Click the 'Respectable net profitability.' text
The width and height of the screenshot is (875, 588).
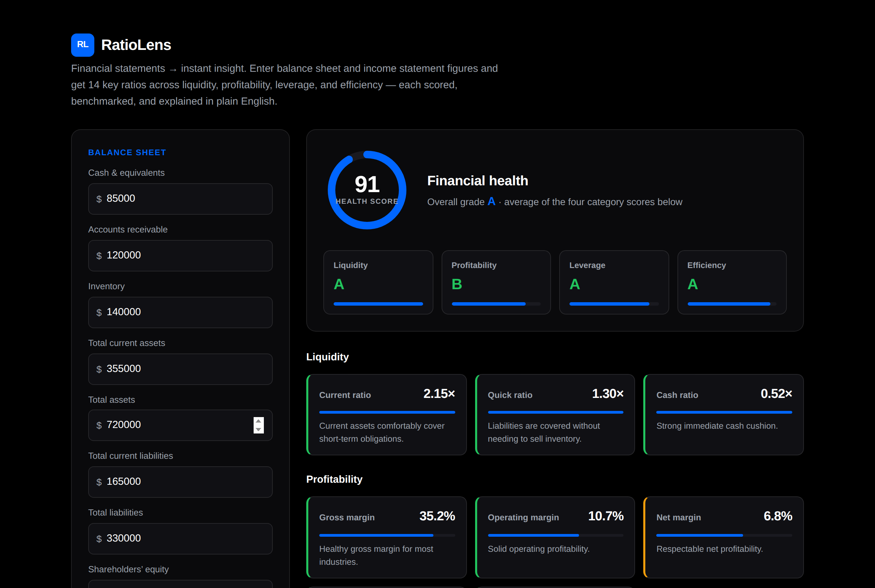(x=710, y=549)
